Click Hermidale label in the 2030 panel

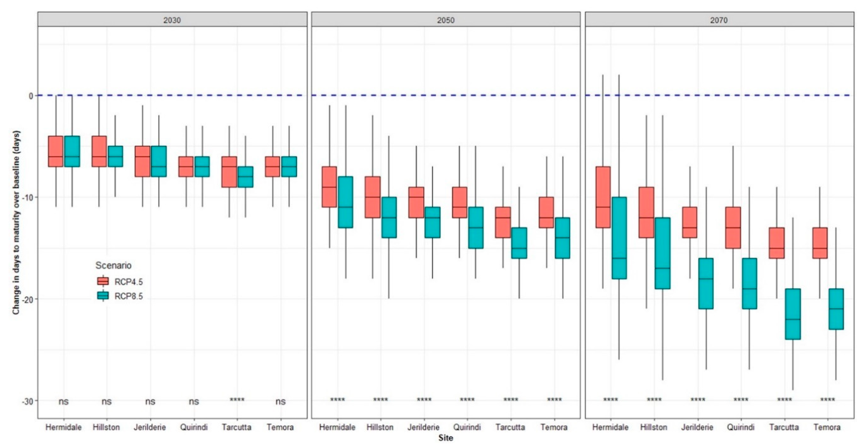click(63, 427)
